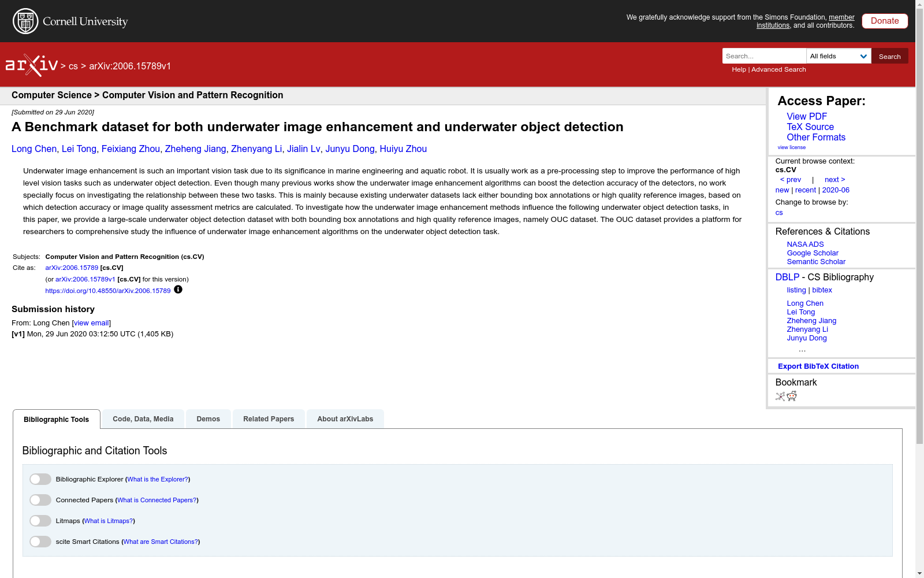The image size is (924, 578).
Task: Open What is Connected Papers? link
Action: pyautogui.click(x=157, y=500)
